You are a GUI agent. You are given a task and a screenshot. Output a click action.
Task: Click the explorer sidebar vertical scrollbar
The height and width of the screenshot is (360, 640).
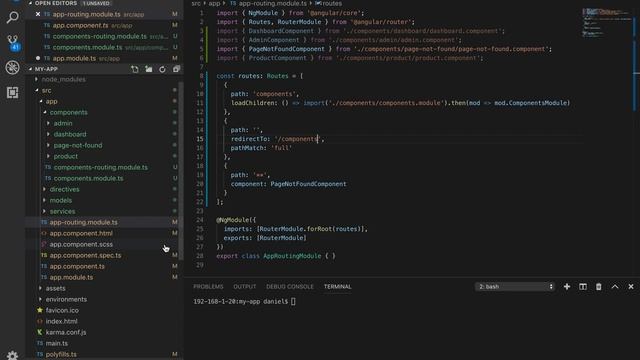coord(181,171)
